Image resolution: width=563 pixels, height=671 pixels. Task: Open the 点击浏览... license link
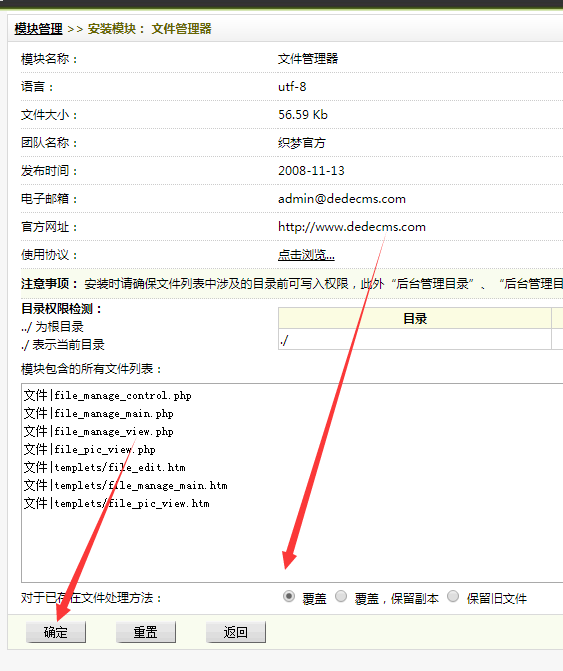pos(306,255)
